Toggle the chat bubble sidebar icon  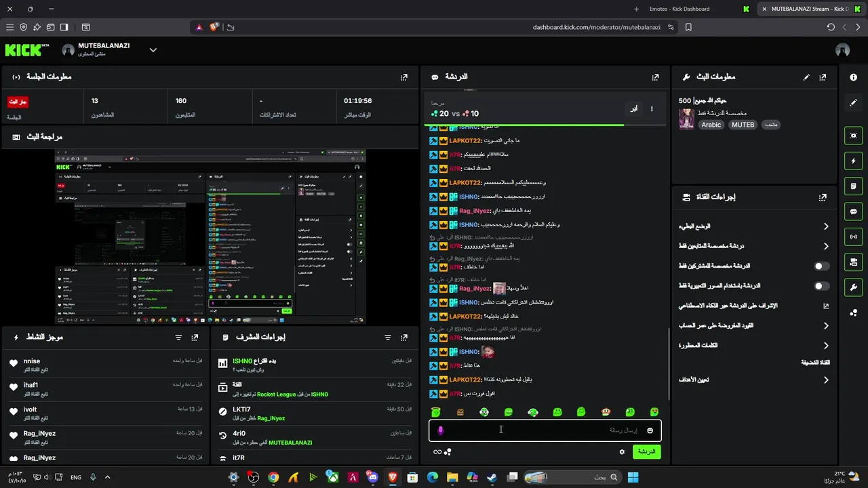tap(853, 211)
